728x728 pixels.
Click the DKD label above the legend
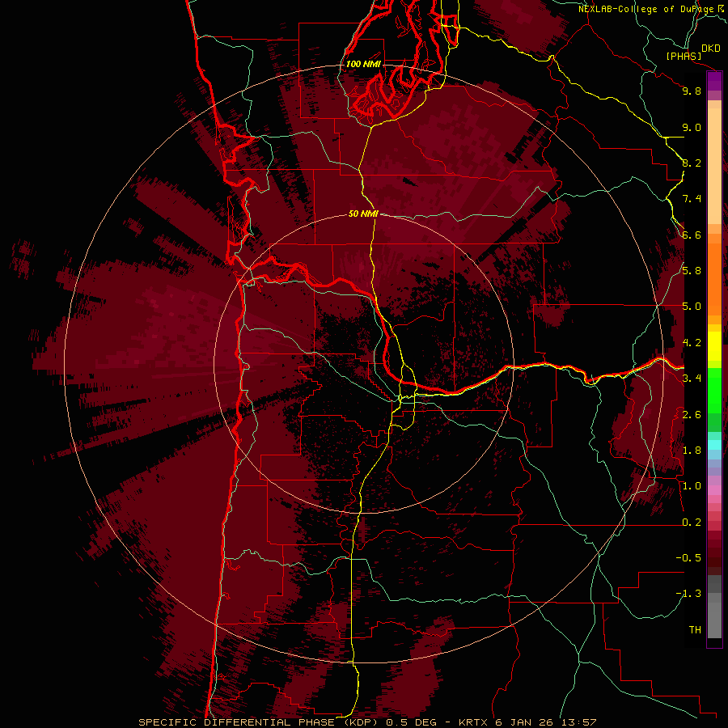tap(711, 49)
